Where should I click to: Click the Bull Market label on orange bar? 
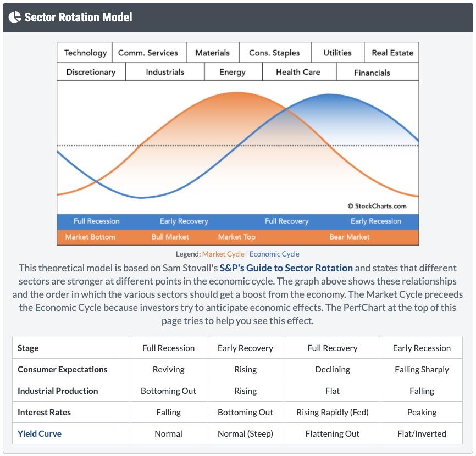click(x=170, y=237)
